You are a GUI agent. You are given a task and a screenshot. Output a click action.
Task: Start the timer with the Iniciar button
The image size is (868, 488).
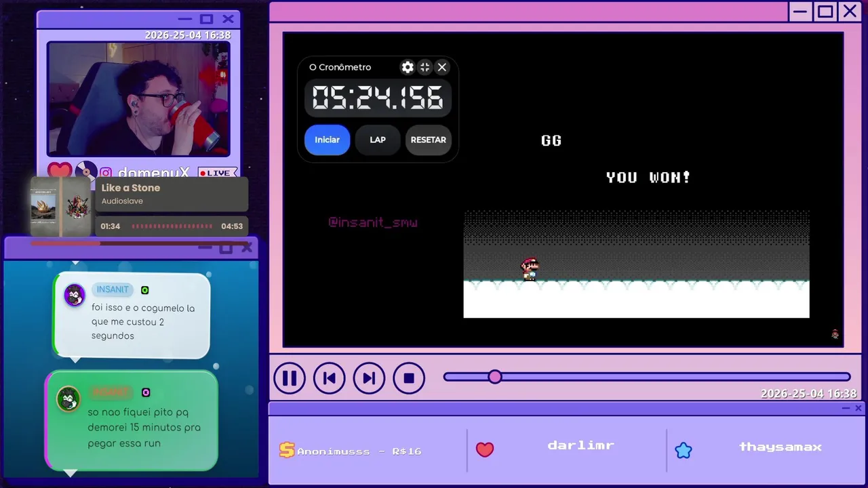327,140
